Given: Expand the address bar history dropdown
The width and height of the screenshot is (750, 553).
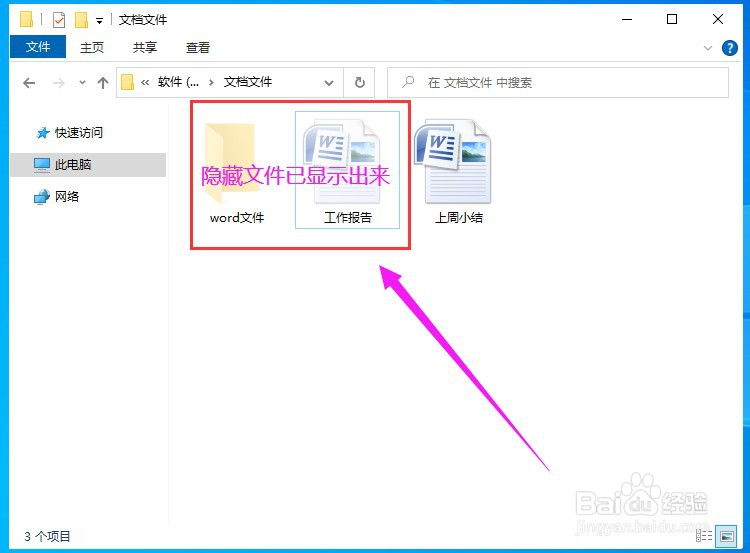Looking at the screenshot, I should (x=329, y=83).
